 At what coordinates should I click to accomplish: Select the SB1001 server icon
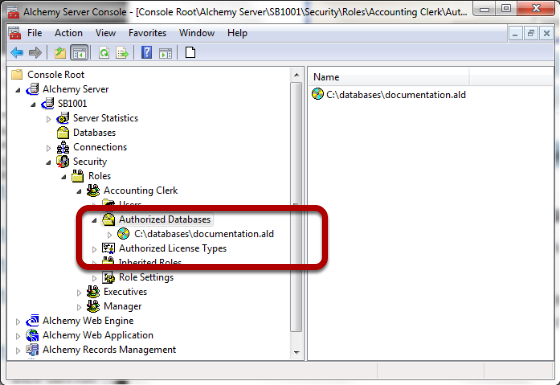click(x=48, y=103)
